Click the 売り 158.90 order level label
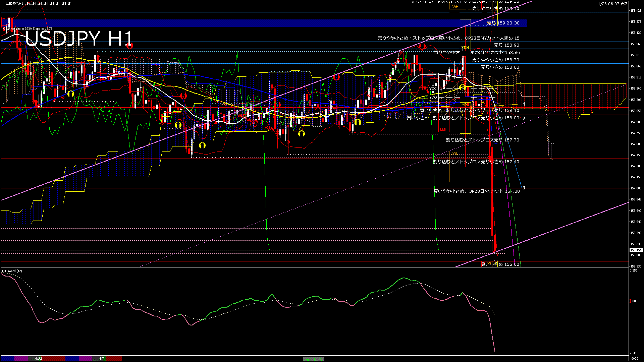Image resolution: width=644 pixels, height=362 pixels. click(506, 45)
